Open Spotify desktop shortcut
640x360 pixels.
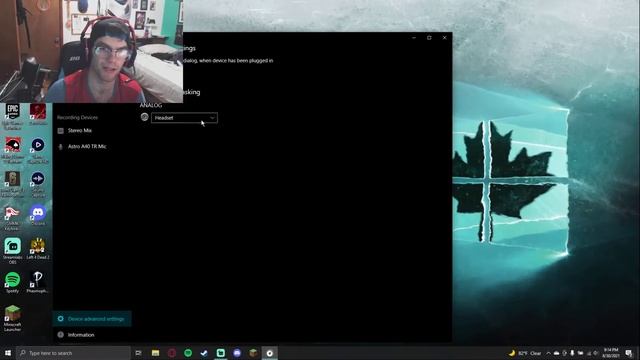[13, 282]
